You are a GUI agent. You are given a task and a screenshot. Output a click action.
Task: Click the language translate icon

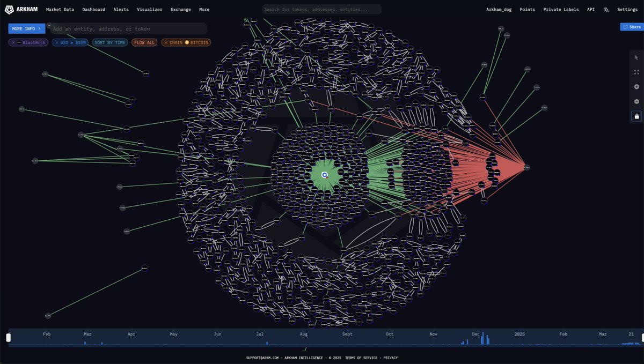[606, 10]
